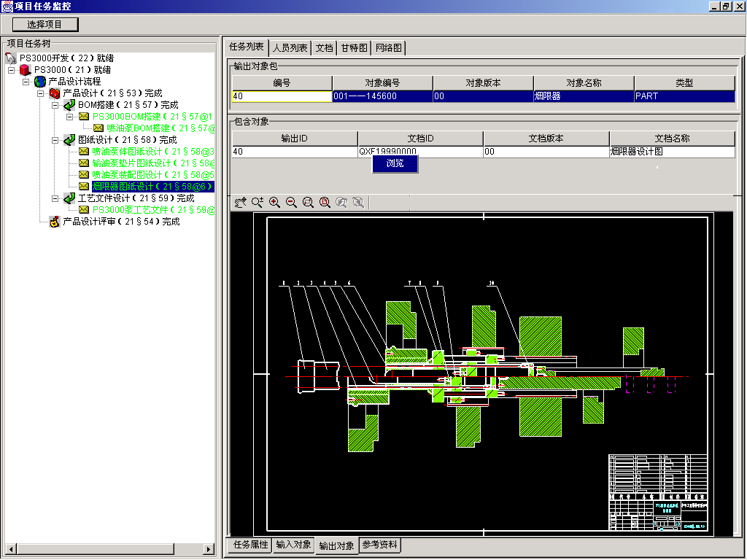Click the 文档名称 column header
The width and height of the screenshot is (747, 560).
672,138
